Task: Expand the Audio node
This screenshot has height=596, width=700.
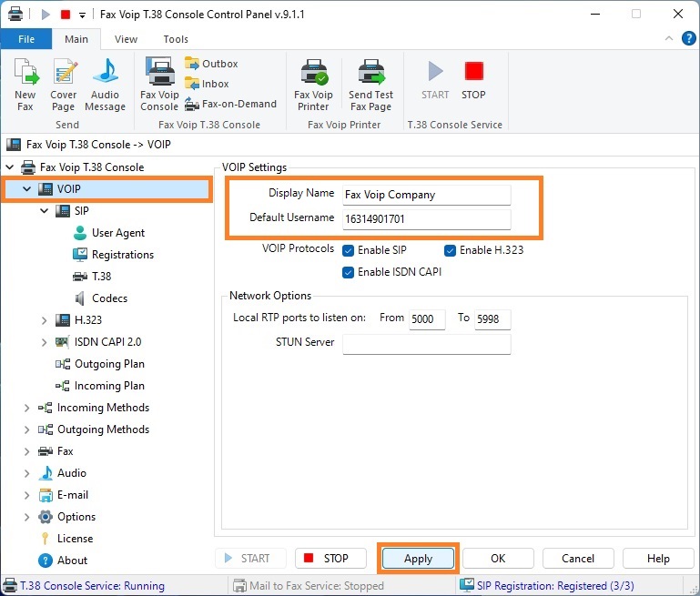Action: pos(26,473)
